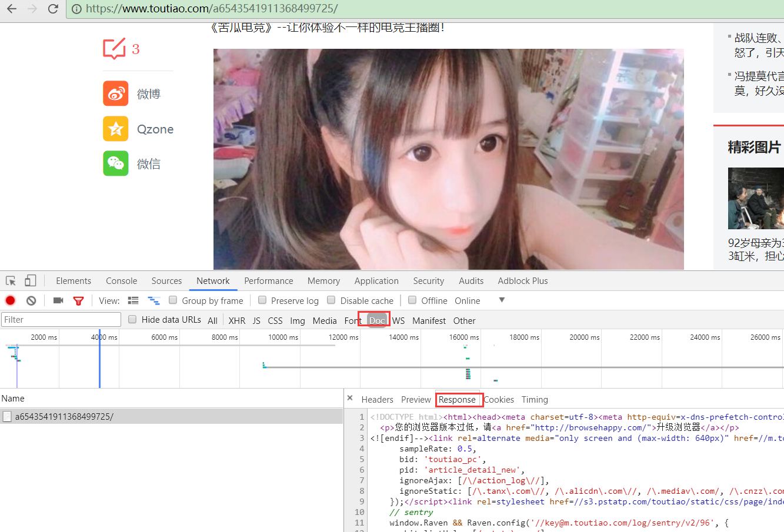Focus the network Filter input field
Viewport: 784px width, 532px height.
(x=61, y=320)
